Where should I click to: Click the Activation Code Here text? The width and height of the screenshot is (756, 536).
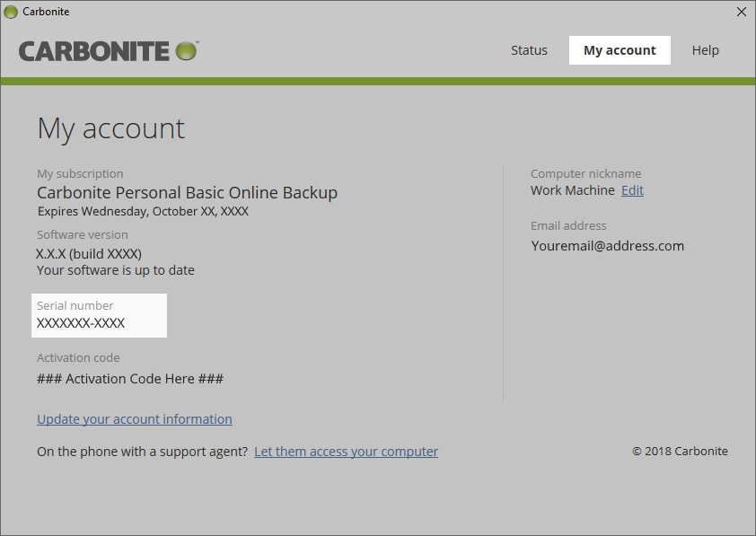tap(130, 379)
